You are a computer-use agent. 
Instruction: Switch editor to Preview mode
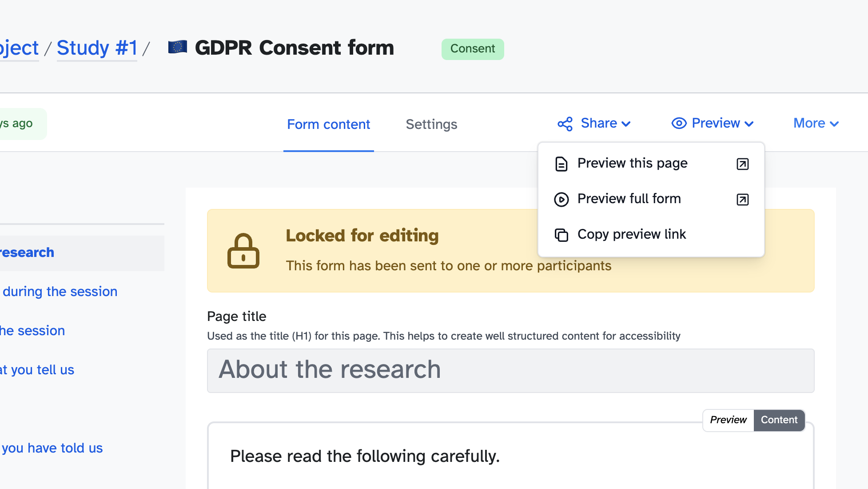728,420
